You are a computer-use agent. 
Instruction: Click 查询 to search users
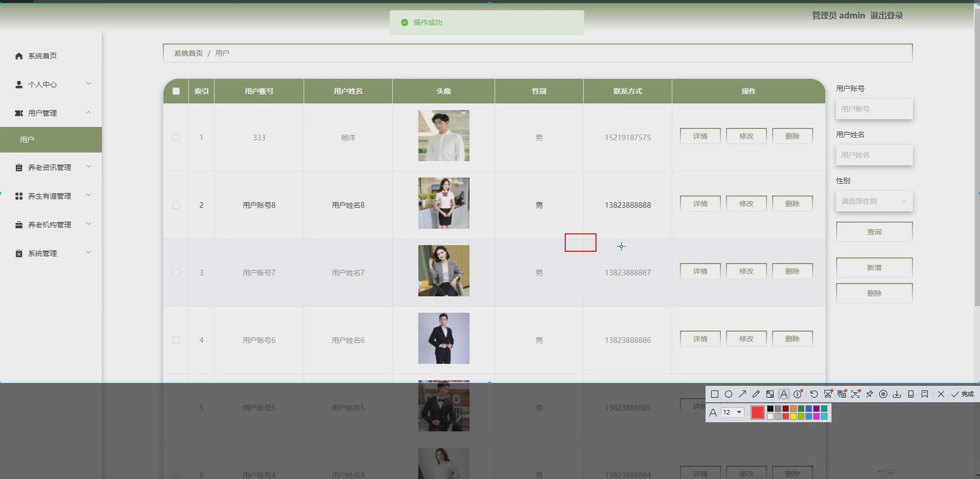[x=874, y=232]
